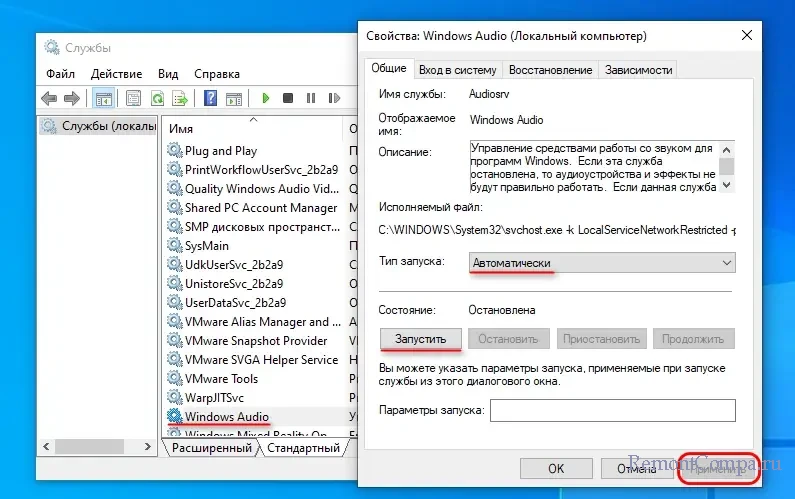Click Отмена button in dialog
Viewport: 795px width, 499px height.
point(637,468)
